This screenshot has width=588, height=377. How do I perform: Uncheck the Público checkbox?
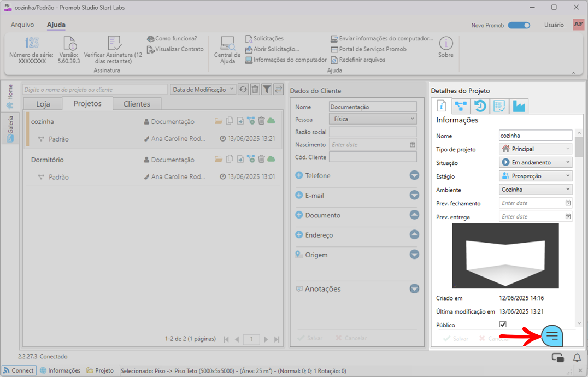503,325
